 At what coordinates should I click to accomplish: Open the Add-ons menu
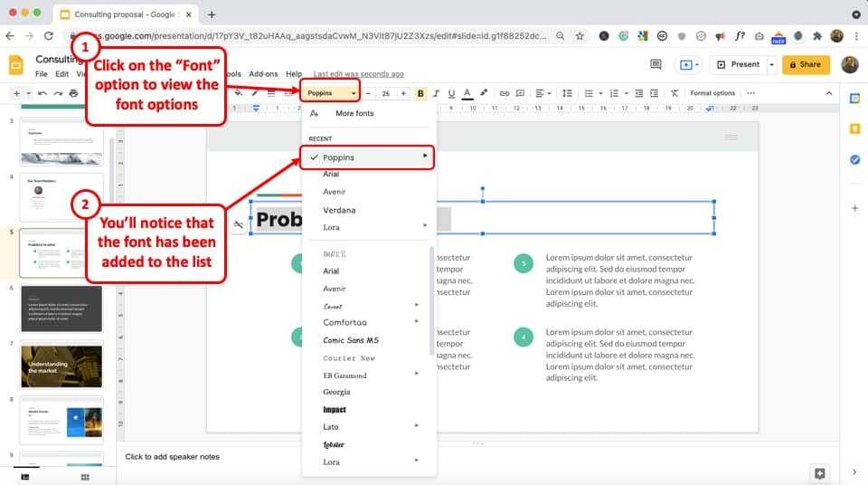[x=264, y=73]
